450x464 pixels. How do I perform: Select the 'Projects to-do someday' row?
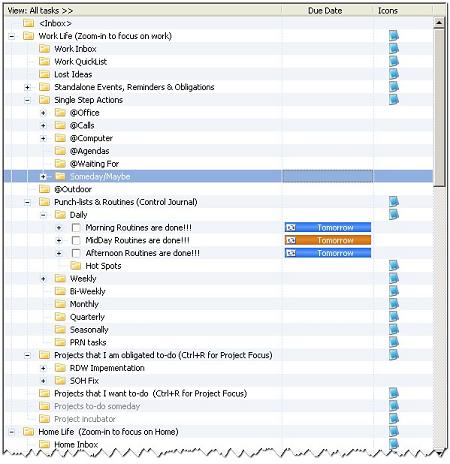(219, 406)
